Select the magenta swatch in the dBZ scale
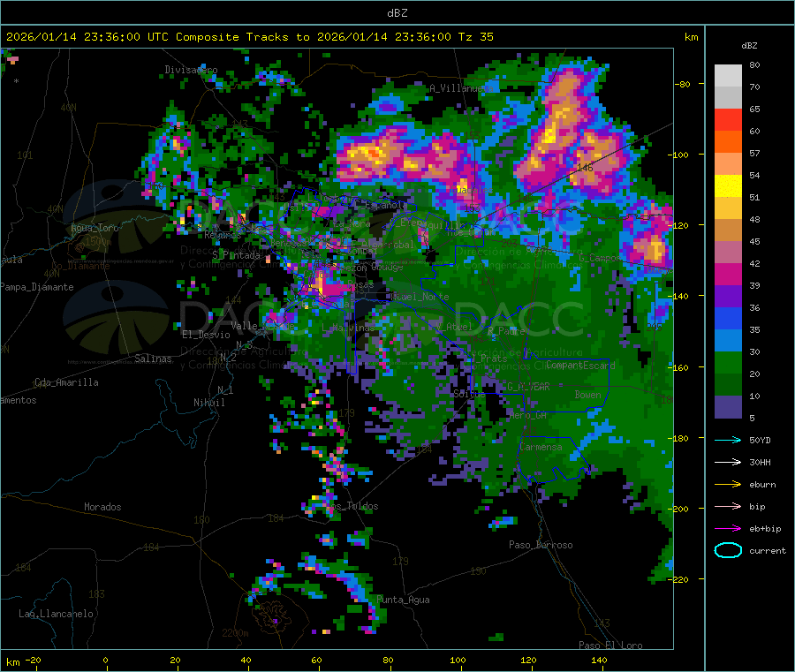Image resolution: width=795 pixels, height=672 pixels. (728, 274)
